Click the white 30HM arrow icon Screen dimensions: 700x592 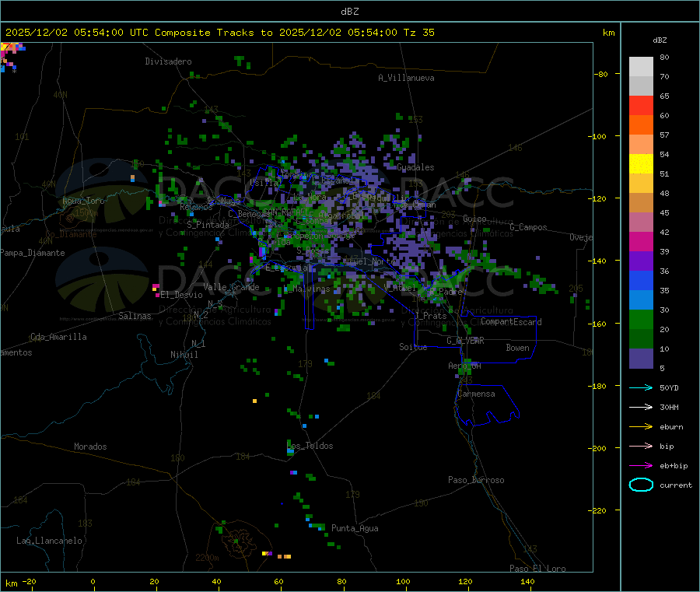pyautogui.click(x=641, y=407)
